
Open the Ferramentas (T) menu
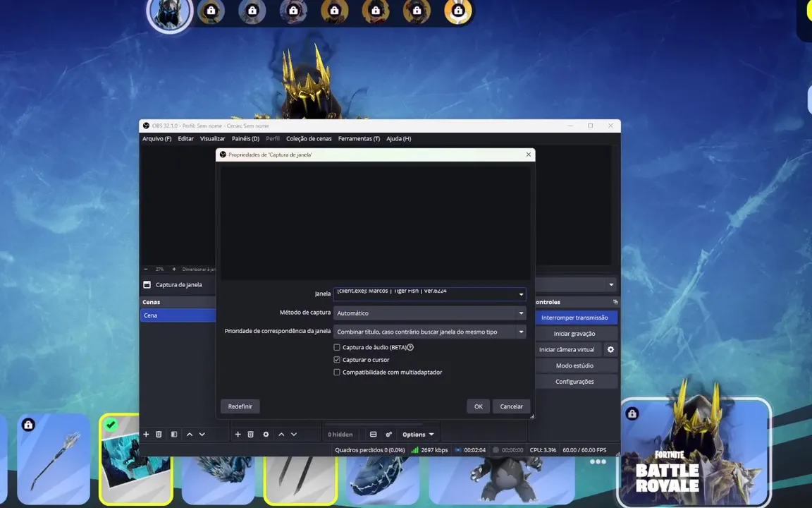point(359,138)
